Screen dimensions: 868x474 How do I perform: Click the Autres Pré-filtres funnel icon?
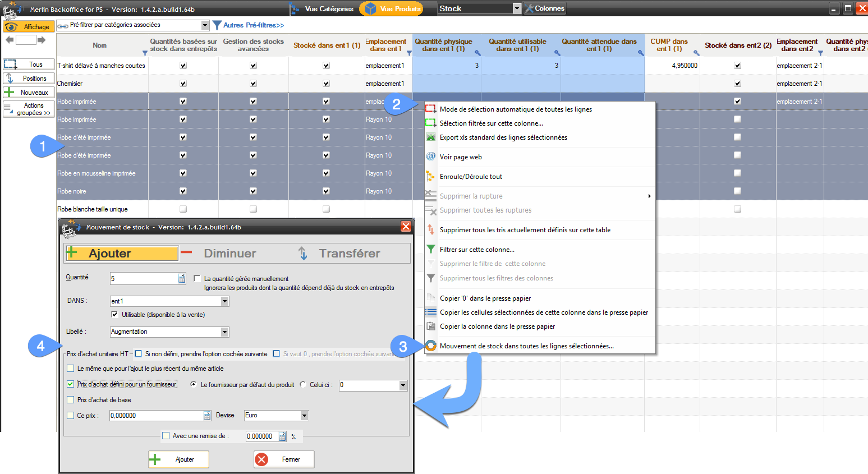coord(217,25)
